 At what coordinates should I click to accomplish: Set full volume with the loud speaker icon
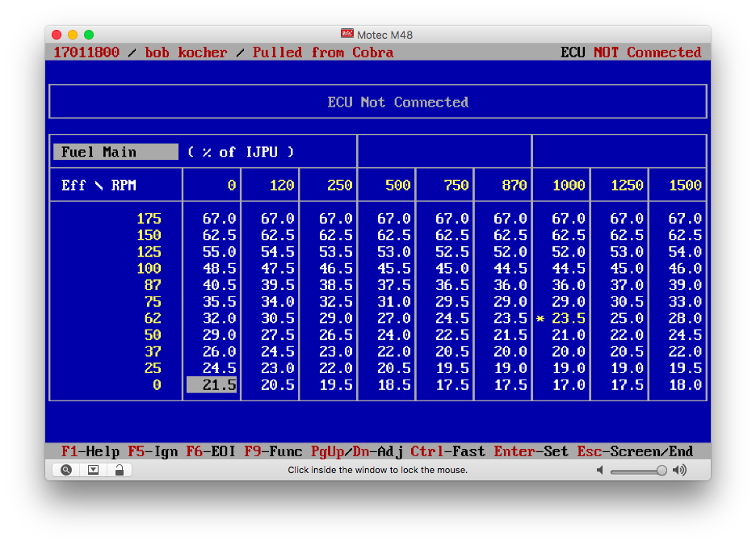point(680,470)
